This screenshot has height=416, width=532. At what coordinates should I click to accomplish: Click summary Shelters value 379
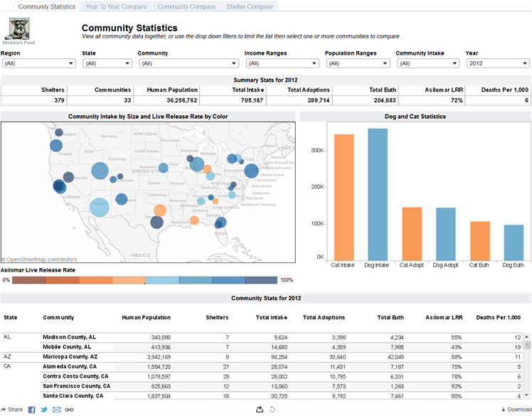click(x=59, y=100)
